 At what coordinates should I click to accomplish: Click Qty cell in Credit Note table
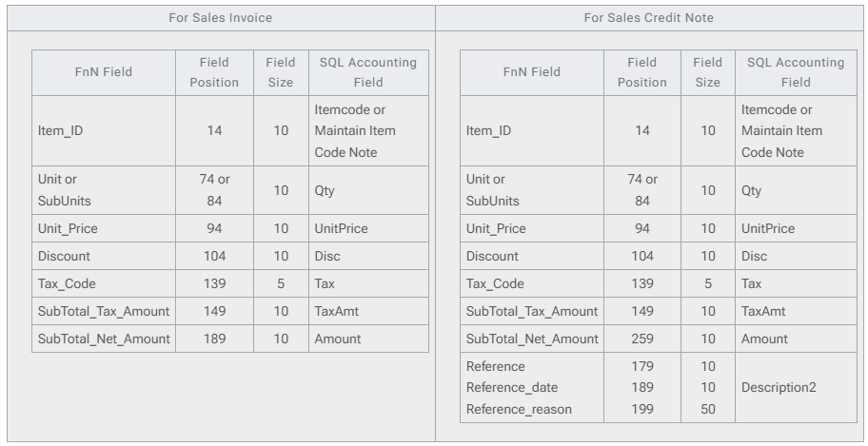[x=752, y=190]
